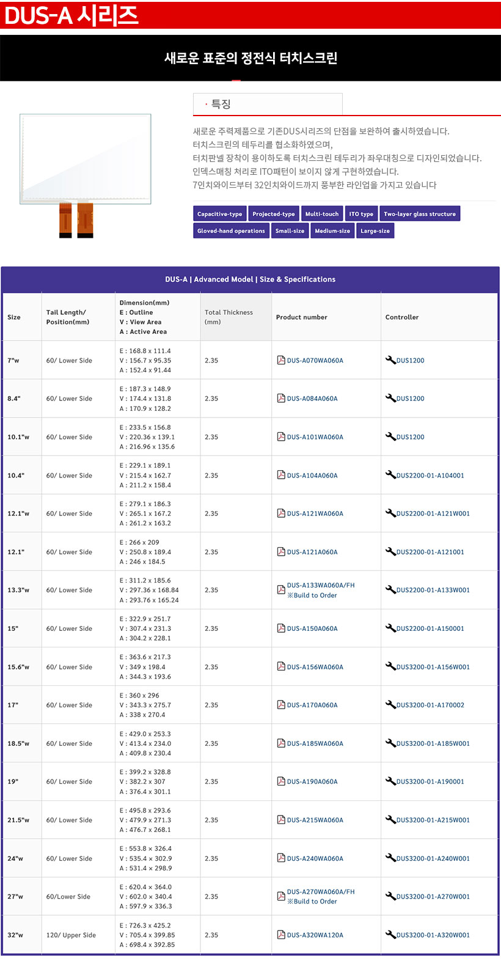Open PDF icon for DUS-A121A060A
This screenshot has height=980, width=501.
281,551
